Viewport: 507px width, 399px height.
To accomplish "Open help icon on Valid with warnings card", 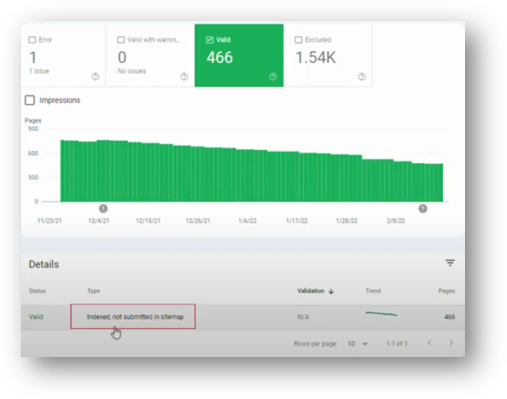I will coord(184,77).
